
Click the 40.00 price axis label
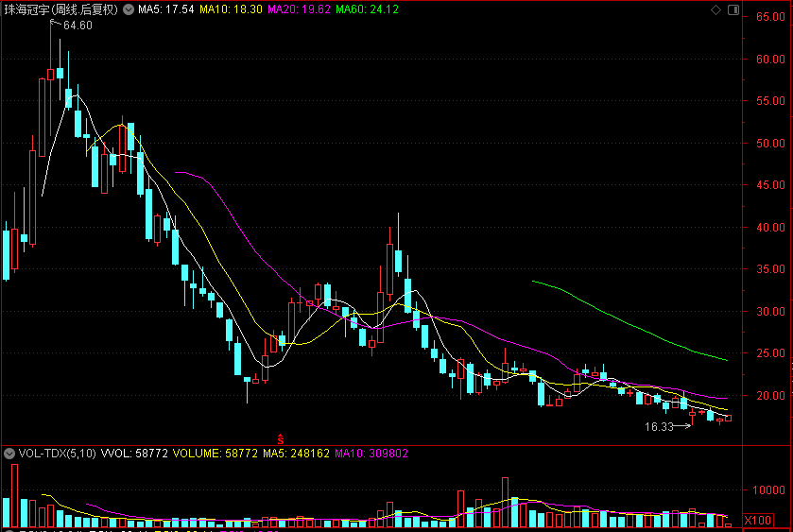(770, 227)
